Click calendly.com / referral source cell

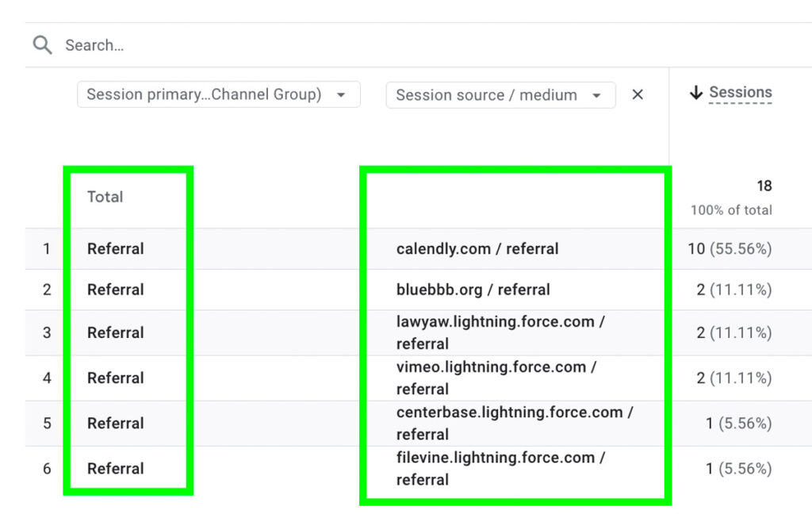point(477,249)
